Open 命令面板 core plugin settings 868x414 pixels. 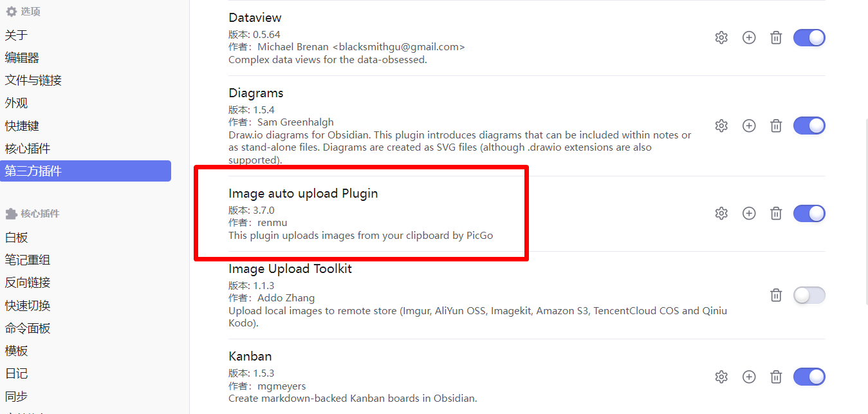click(x=28, y=328)
